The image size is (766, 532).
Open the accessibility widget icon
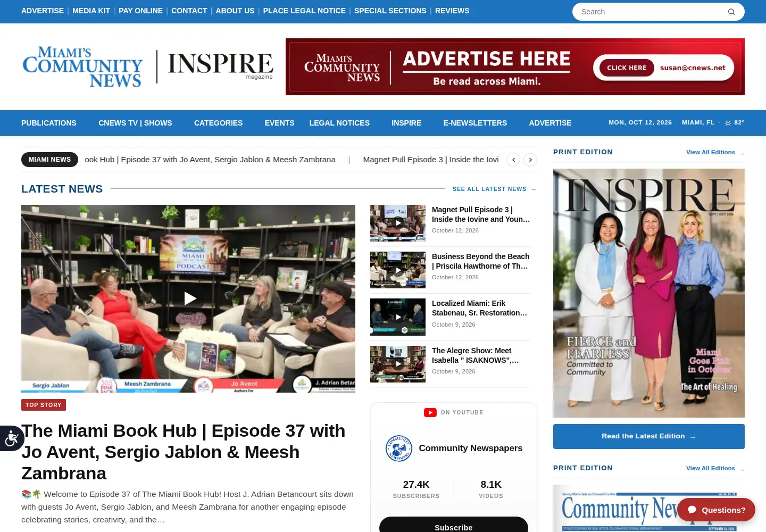click(x=12, y=438)
